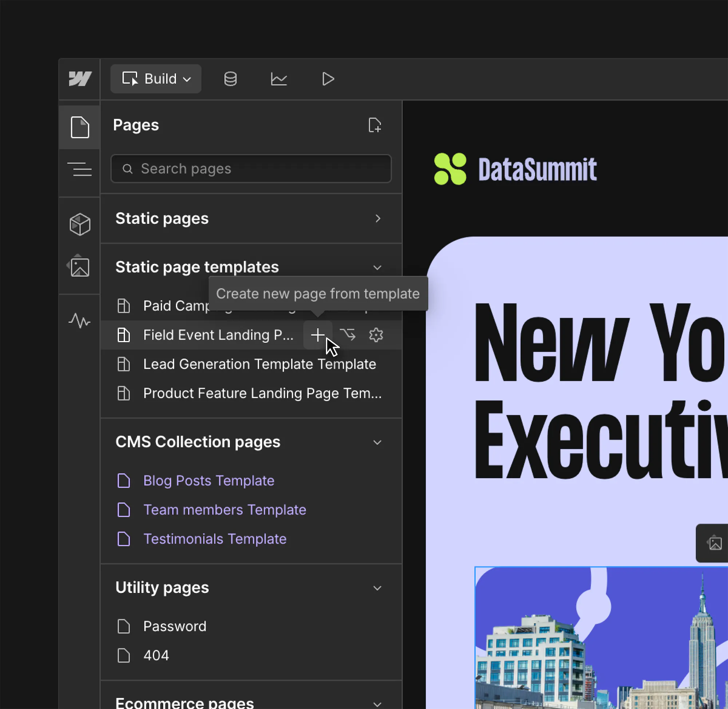Screen dimensions: 728x709
Task: Open the Navigator panel in the sidebar
Action: [80, 169]
